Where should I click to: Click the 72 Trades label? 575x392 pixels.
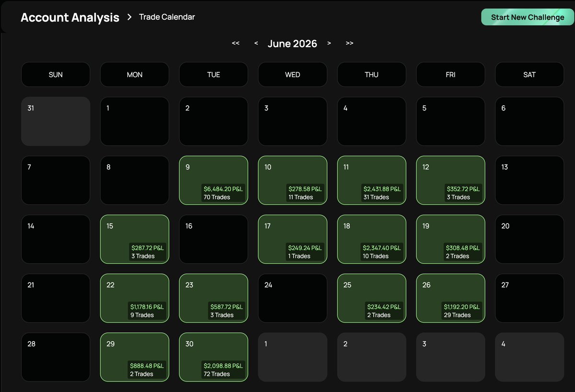(x=217, y=374)
